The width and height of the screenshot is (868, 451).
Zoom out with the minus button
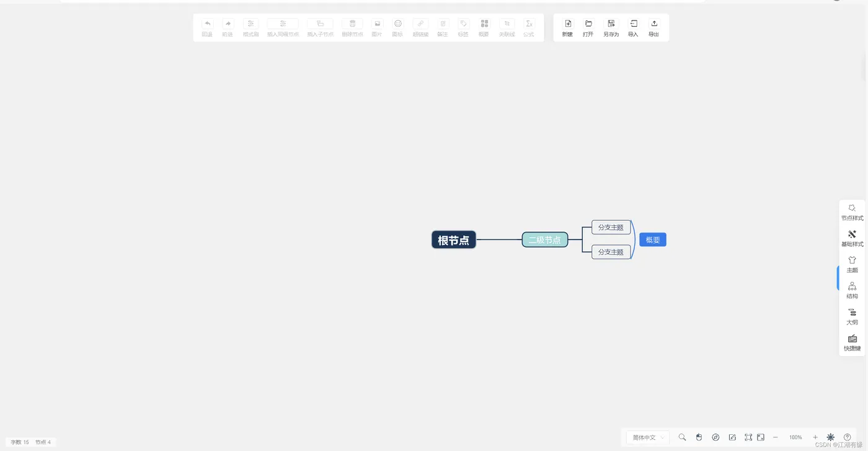pos(775,437)
